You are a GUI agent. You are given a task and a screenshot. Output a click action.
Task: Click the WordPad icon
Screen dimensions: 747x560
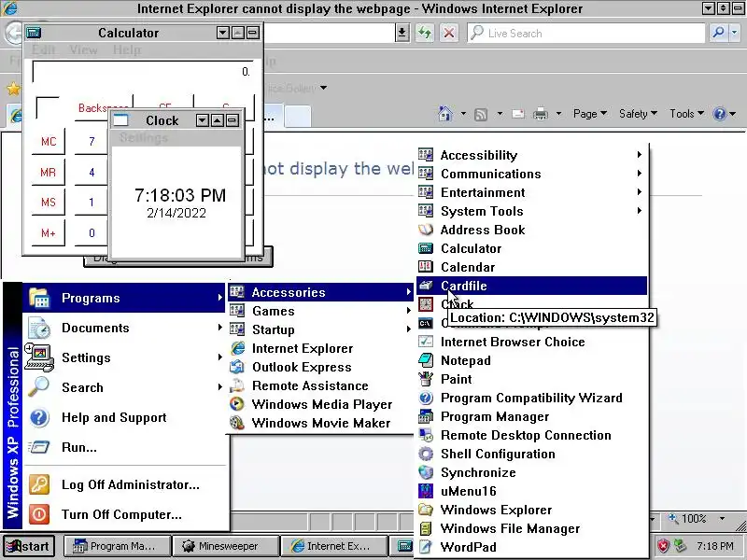(x=426, y=547)
